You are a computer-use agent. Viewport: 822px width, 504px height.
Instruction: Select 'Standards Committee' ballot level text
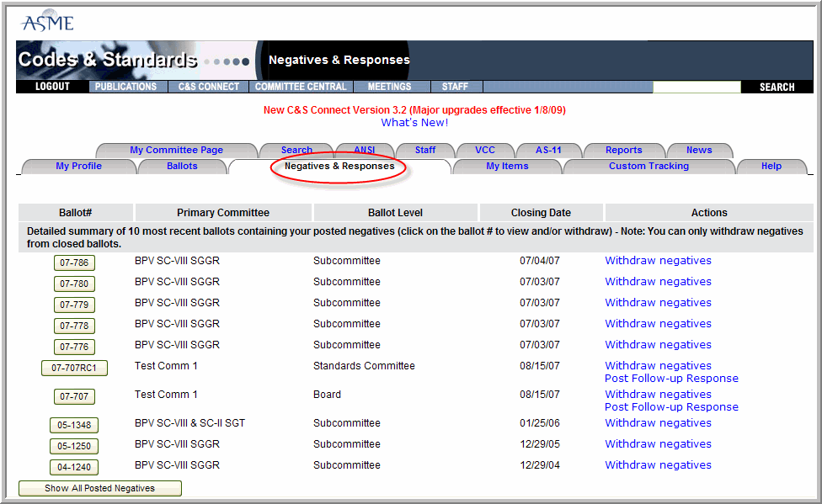[364, 366]
